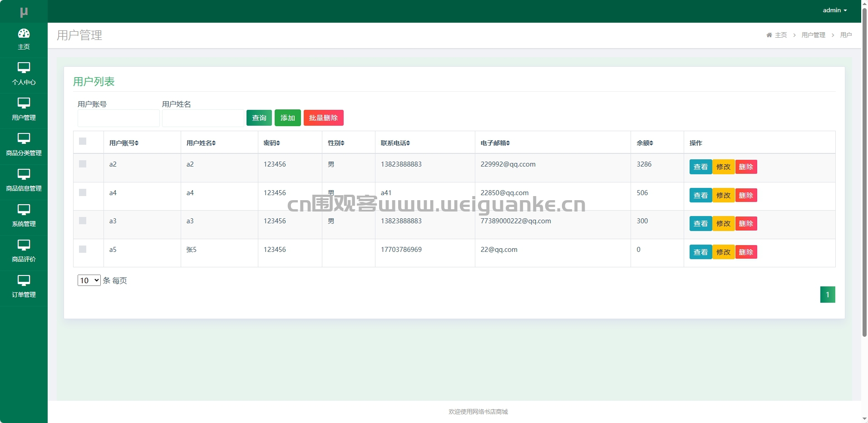Click 用户 breadcrumb item
The image size is (868, 423).
[846, 35]
